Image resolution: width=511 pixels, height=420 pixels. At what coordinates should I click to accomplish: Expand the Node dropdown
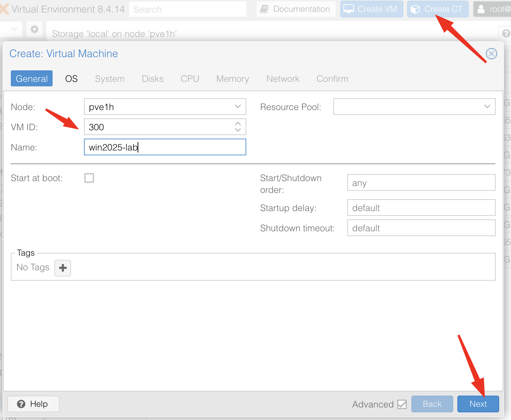click(x=238, y=107)
